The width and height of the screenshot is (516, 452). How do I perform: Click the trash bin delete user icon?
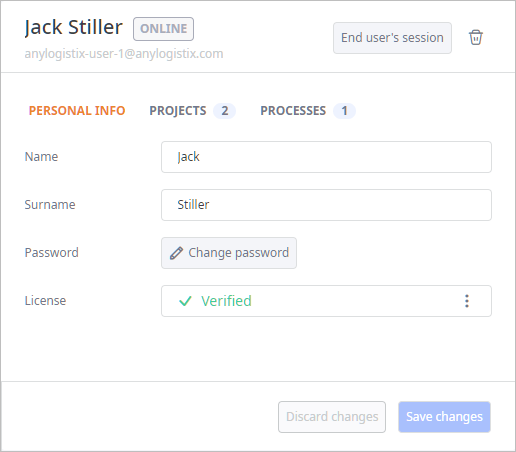476,37
